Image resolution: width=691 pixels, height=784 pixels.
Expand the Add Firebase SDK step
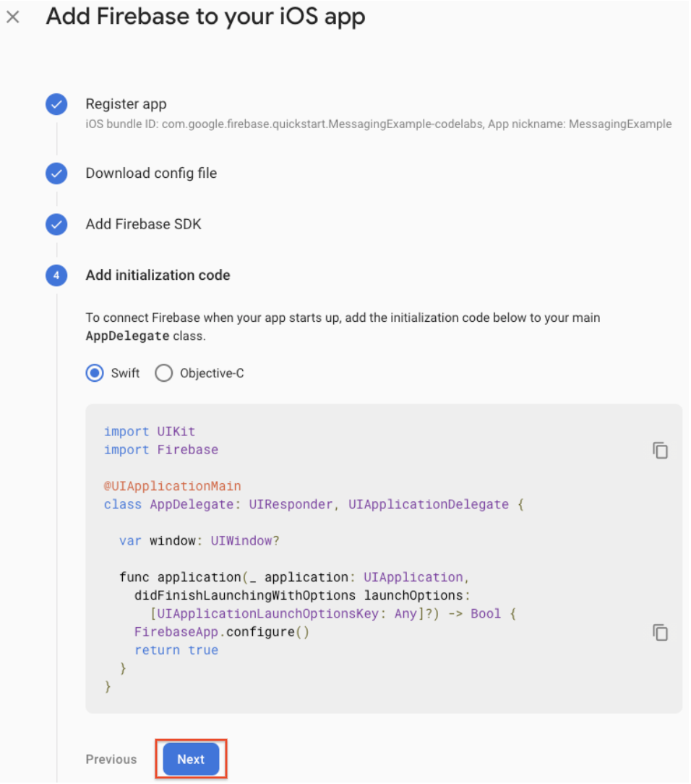143,224
